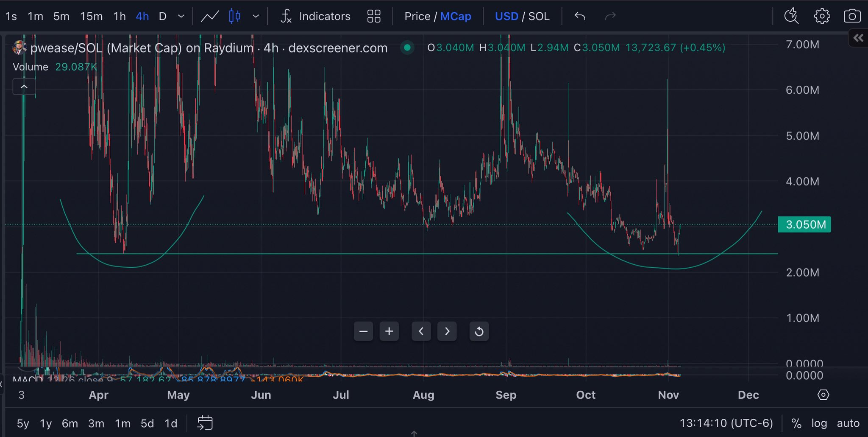The height and width of the screenshot is (437, 868).
Task: Select the 1h timeframe
Action: [x=120, y=17]
